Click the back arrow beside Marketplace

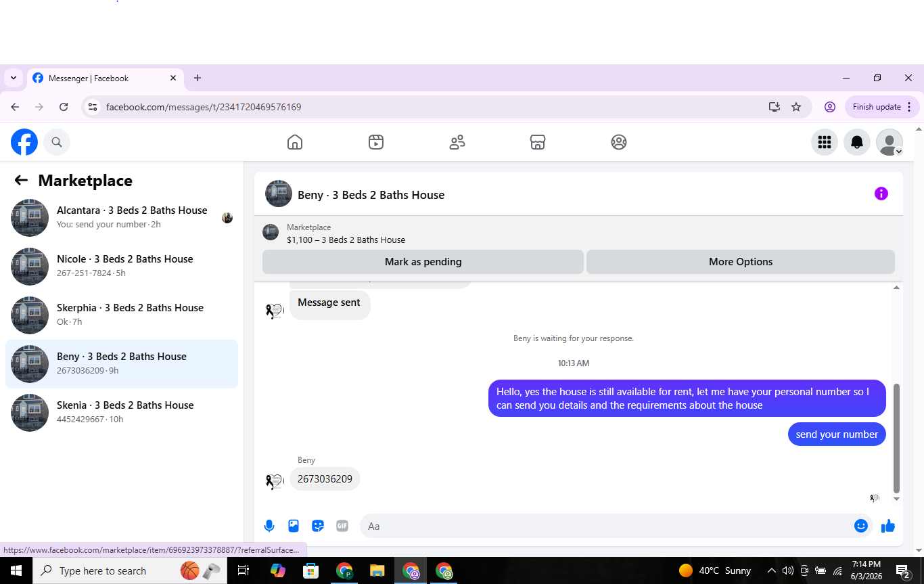pos(21,180)
